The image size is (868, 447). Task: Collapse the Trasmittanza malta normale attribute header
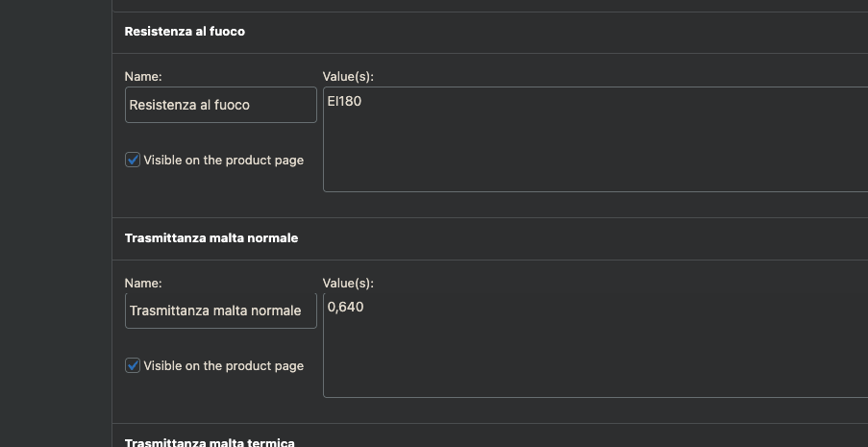(490, 238)
